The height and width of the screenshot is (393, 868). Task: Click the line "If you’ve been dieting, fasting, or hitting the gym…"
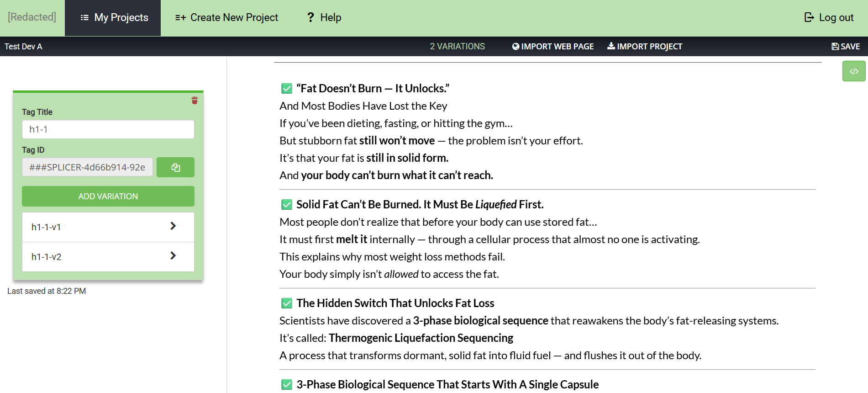click(396, 123)
